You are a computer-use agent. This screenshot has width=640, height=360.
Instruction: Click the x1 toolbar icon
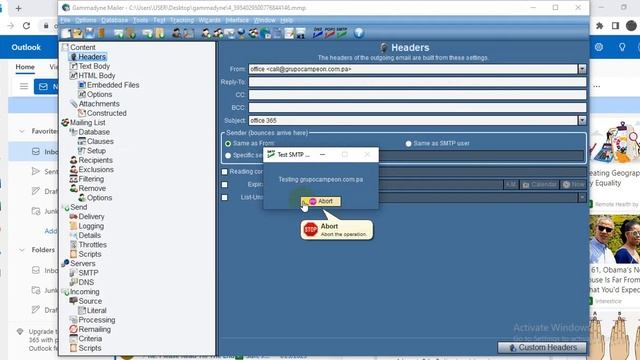coord(301,33)
